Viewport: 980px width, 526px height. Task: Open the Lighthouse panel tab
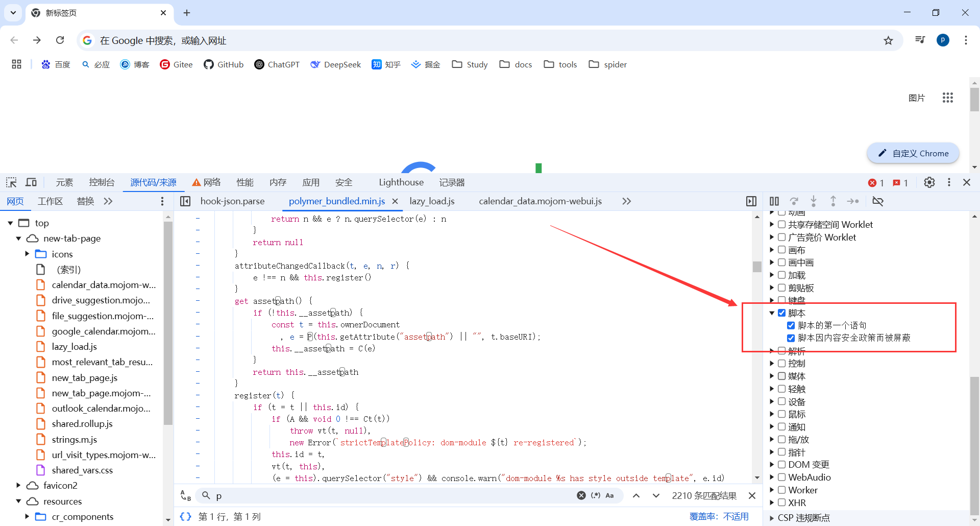tap(401, 182)
